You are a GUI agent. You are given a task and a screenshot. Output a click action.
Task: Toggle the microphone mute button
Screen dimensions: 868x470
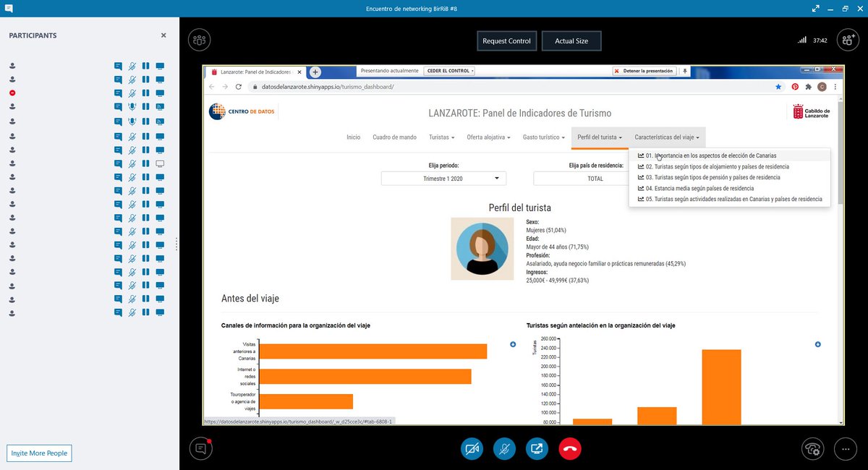[505, 448]
